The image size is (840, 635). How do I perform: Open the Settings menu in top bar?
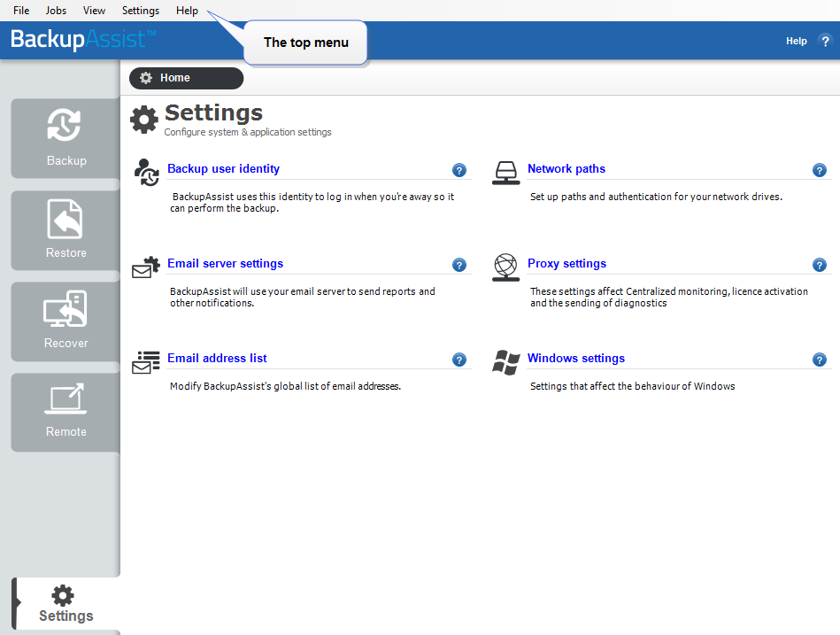click(141, 10)
